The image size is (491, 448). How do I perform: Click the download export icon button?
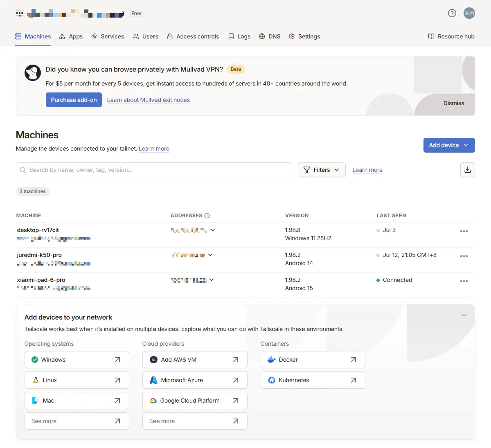[468, 170]
